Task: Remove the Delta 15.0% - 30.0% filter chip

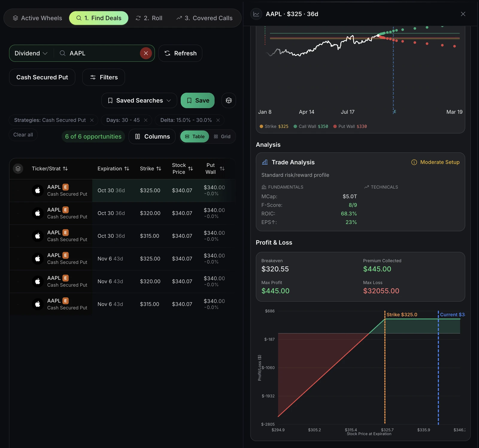Action: tap(218, 120)
